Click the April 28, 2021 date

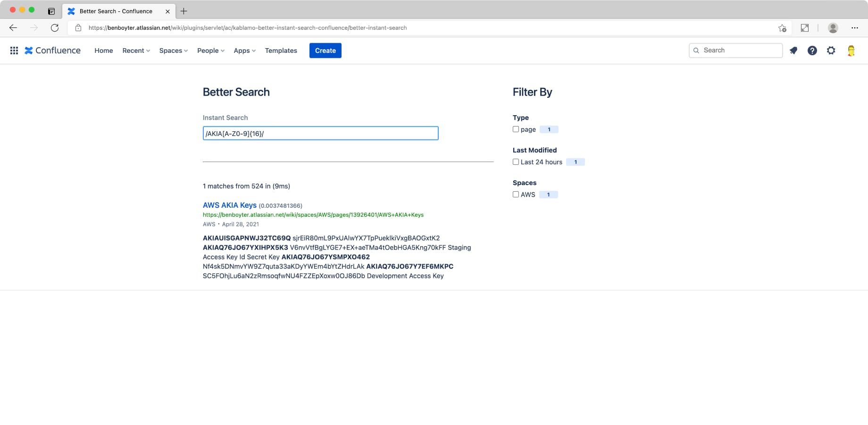(241, 224)
